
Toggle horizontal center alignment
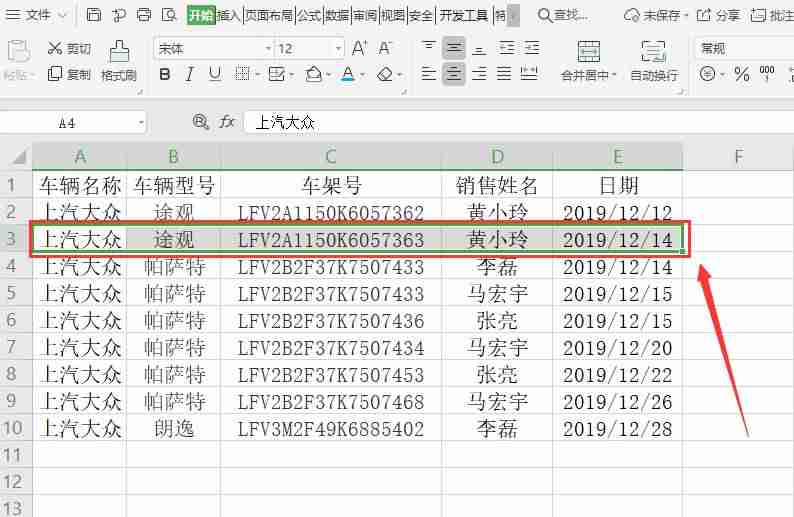454,74
